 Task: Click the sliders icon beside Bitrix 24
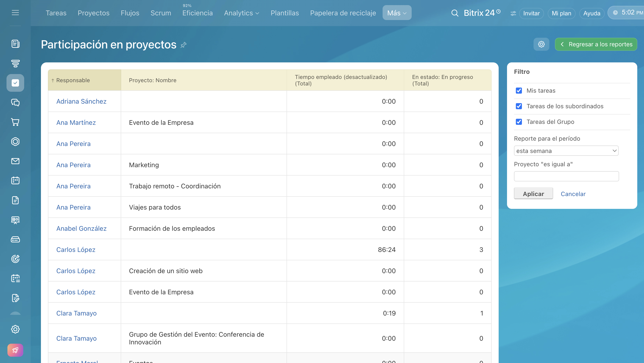point(513,13)
